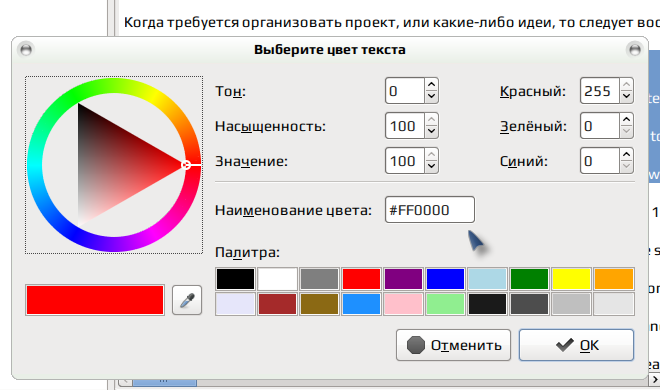The height and width of the screenshot is (390, 660).
Task: Click the Красный value field
Action: pos(600,90)
